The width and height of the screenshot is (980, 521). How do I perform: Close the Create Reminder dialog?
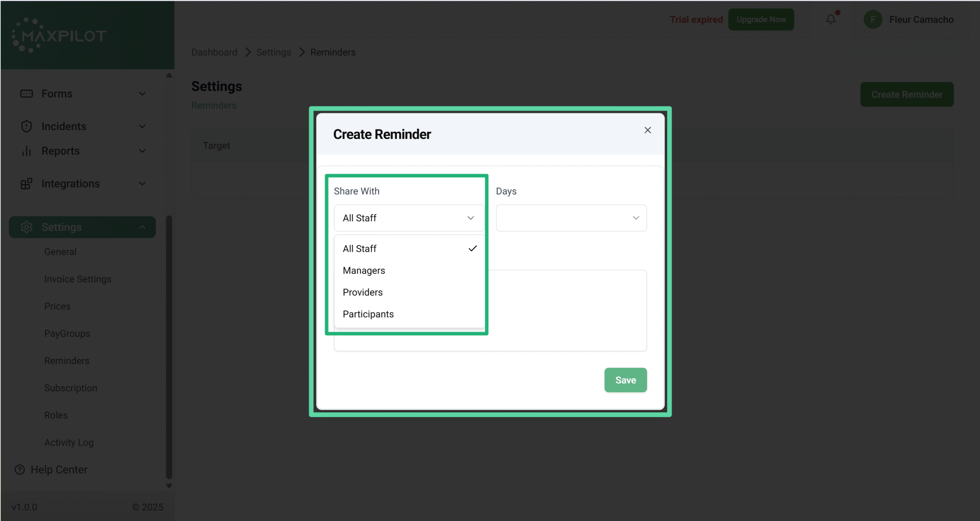click(647, 130)
